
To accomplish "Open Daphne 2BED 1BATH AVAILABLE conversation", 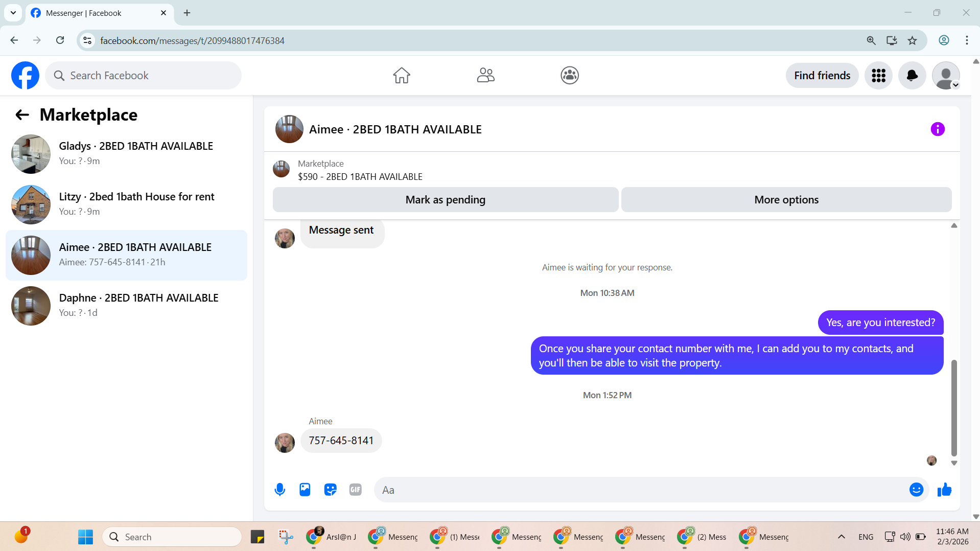I will (x=126, y=306).
